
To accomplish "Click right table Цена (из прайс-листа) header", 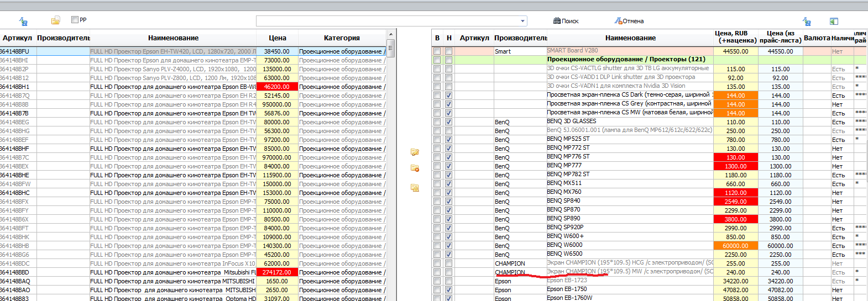I will [780, 37].
